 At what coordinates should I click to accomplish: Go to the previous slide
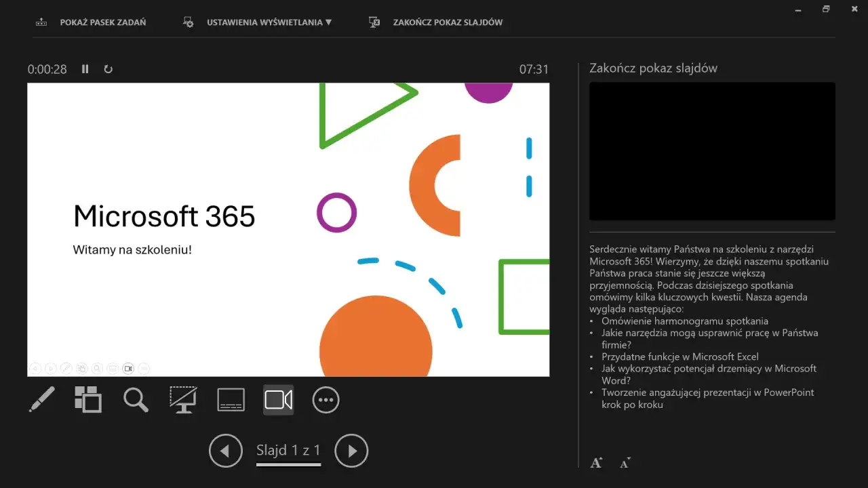pos(226,451)
